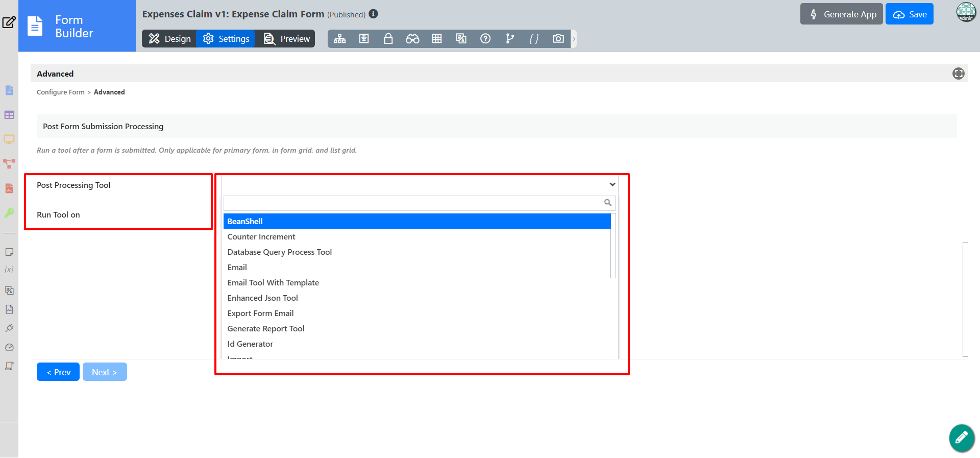The width and height of the screenshot is (980, 458).
Task: Click the dropdown search input field
Action: tap(413, 203)
